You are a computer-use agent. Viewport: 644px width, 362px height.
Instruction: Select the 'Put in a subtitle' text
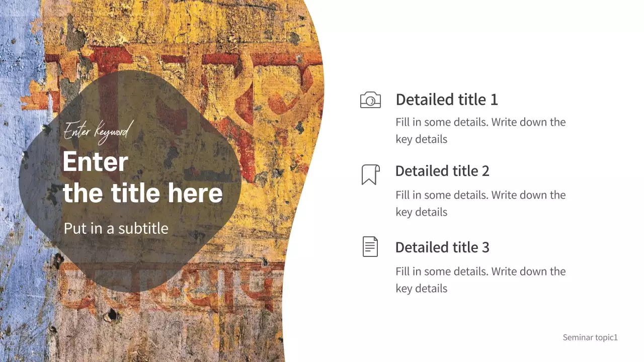pos(116,228)
